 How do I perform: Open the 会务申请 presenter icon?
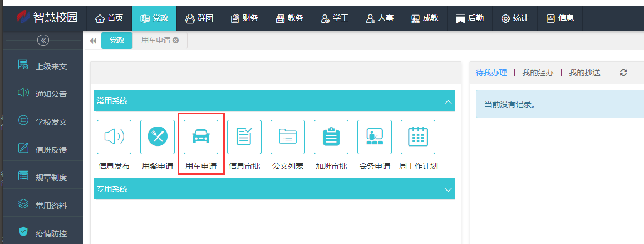tap(375, 137)
